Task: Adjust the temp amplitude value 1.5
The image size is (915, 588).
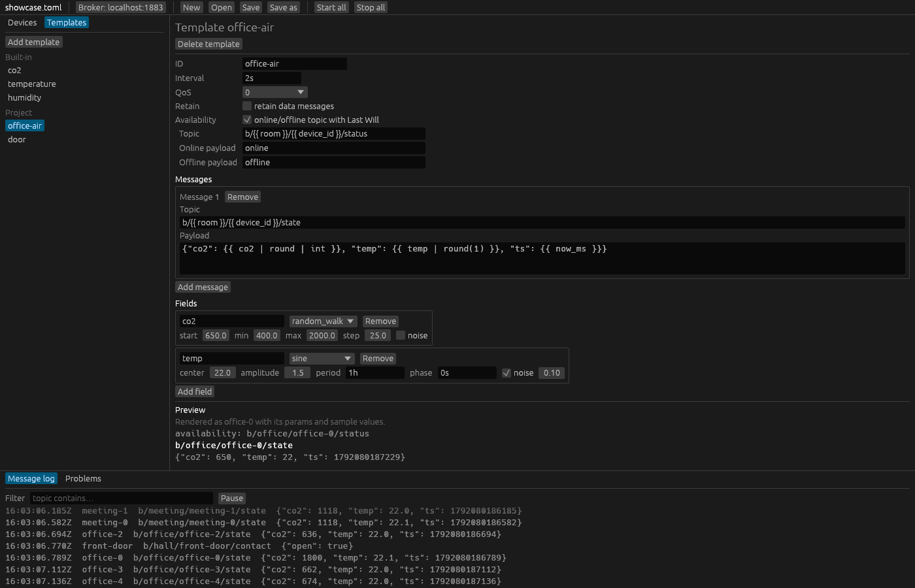Action: point(297,372)
